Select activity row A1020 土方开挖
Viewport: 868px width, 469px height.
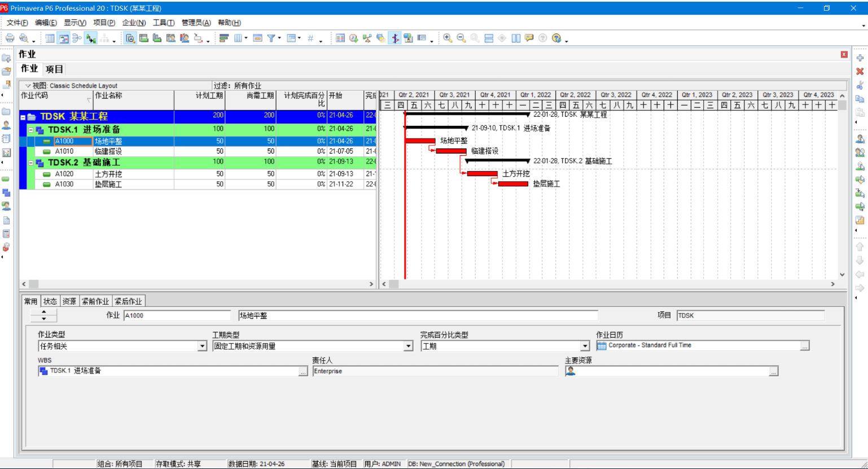pos(198,174)
